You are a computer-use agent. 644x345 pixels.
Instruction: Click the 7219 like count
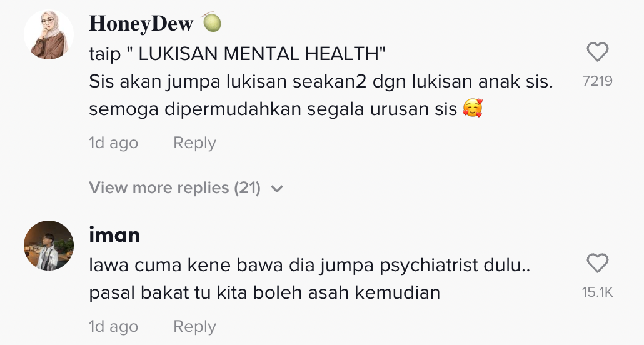coord(597,81)
